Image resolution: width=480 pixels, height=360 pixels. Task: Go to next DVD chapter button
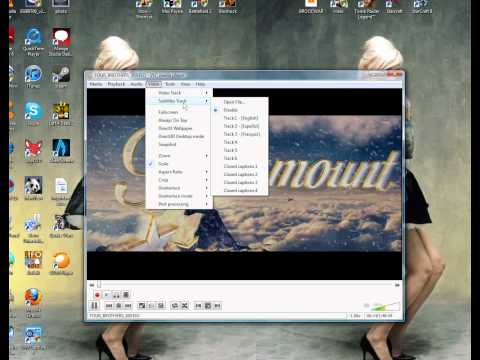[217, 306]
